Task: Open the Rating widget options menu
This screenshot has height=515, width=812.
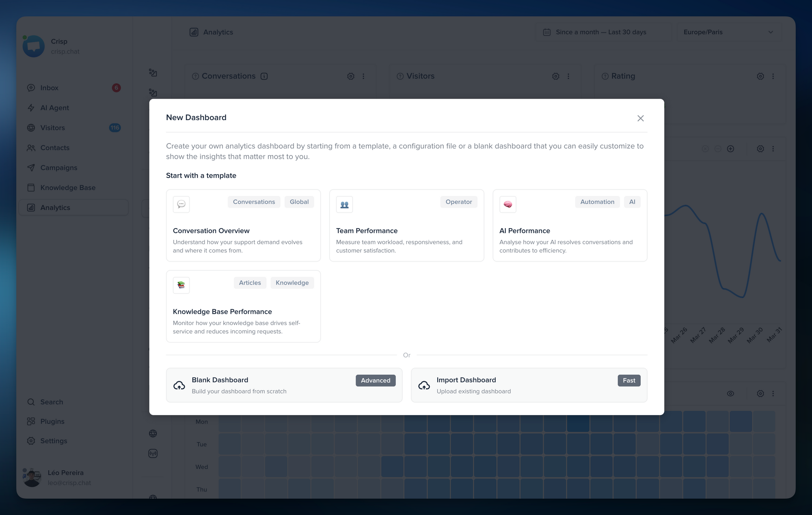Action: click(773, 76)
